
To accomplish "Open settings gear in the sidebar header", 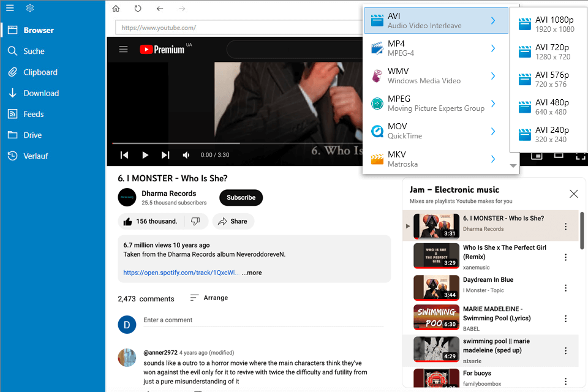I will (x=30, y=8).
